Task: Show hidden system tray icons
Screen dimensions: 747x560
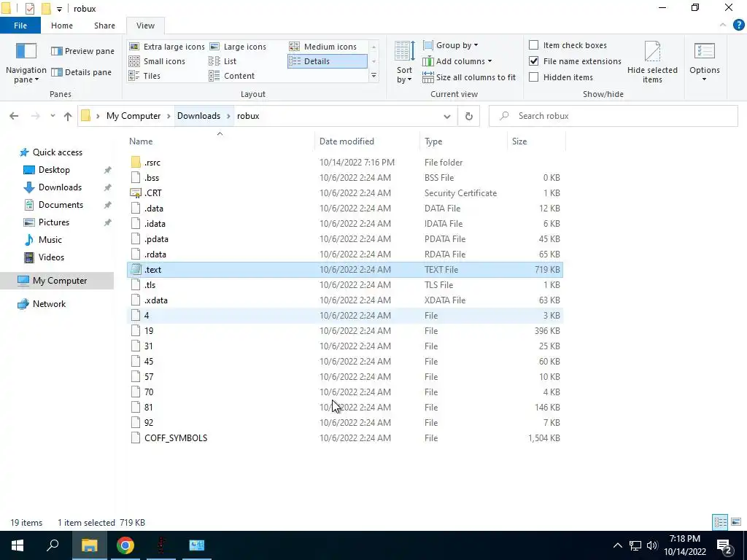Action: [x=617, y=545]
